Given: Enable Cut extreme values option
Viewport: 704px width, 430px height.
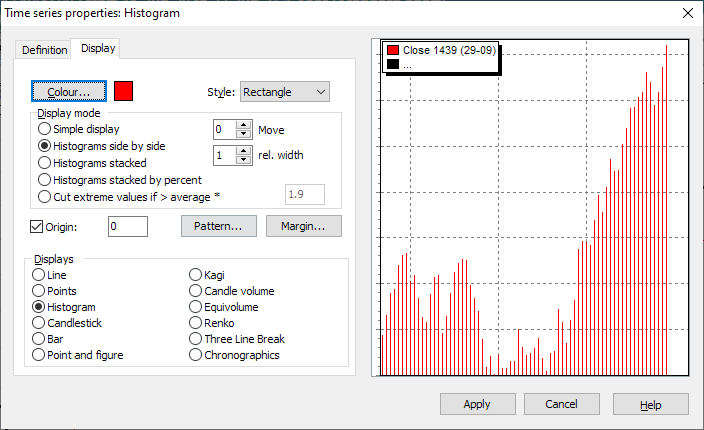Looking at the screenshot, I should pos(44,195).
